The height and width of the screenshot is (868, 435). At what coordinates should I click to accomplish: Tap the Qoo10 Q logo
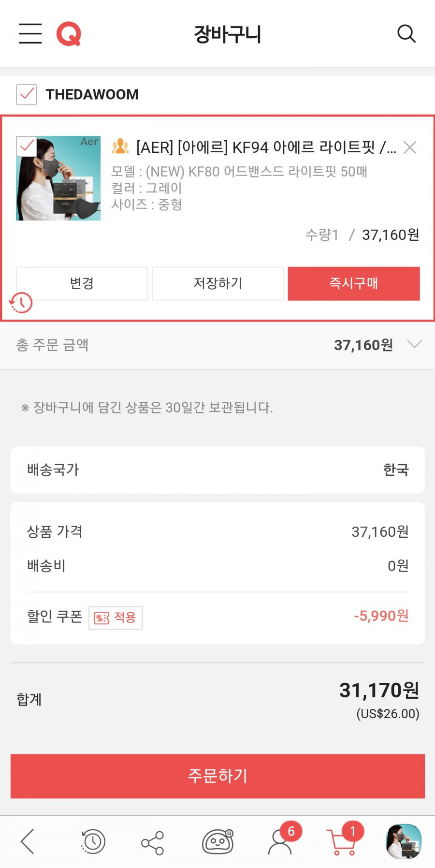[x=69, y=34]
